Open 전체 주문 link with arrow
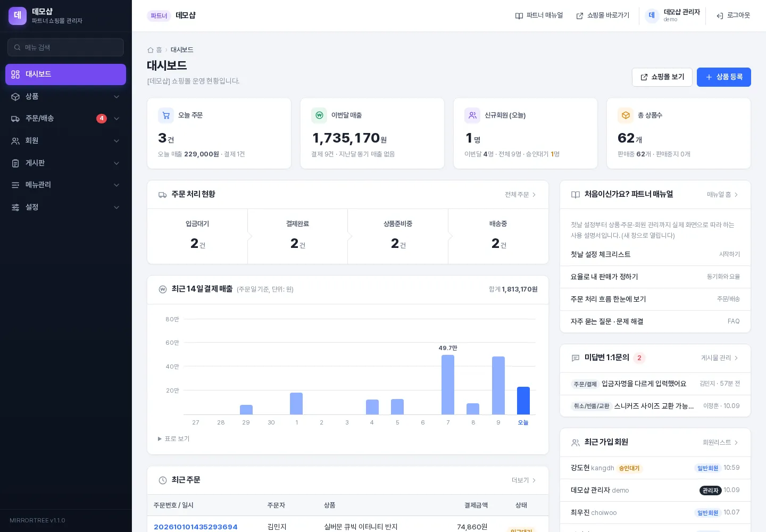The width and height of the screenshot is (766, 532). (521, 195)
